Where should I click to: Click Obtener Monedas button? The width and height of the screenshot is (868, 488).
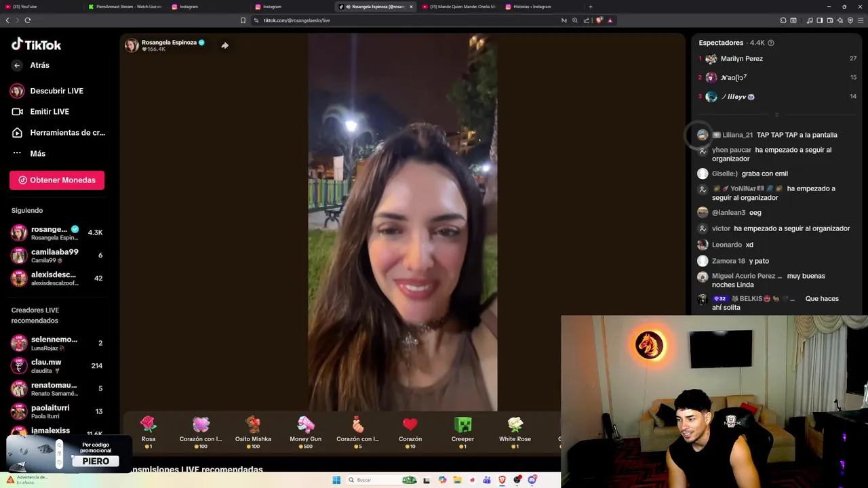57,180
